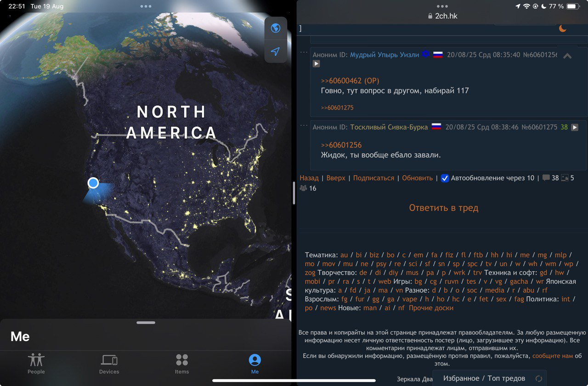Click the comments count icon showing 38
The width and height of the screenshot is (588, 386).
point(546,178)
